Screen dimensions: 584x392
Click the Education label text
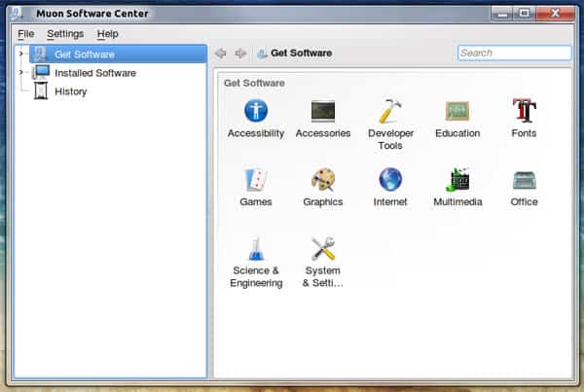[457, 133]
